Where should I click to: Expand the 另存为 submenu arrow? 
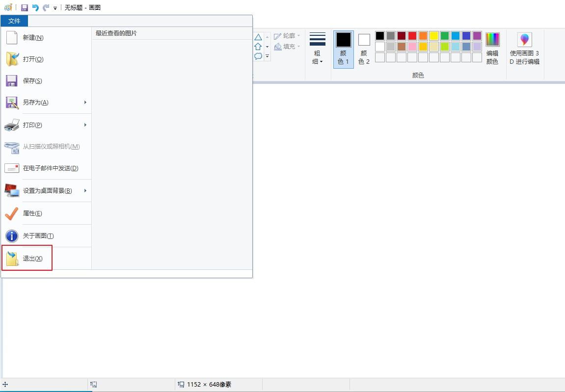85,103
